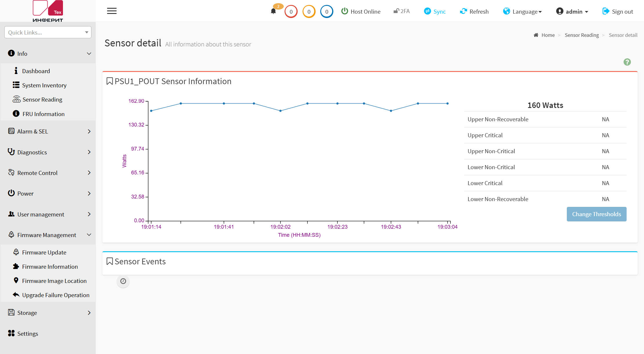The image size is (644, 354).
Task: Click the blue info alerts counter
Action: 327,12
